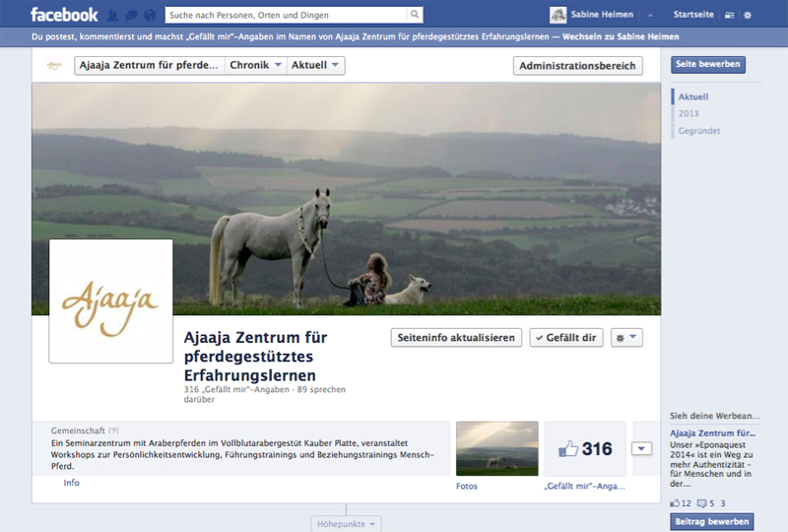
Task: Click the thumbs-up 316 likes tile
Action: click(x=585, y=449)
